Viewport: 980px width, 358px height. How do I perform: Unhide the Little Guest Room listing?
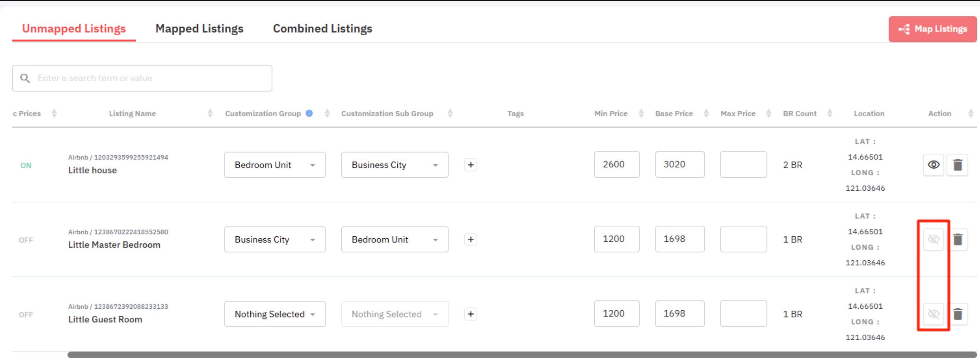click(934, 314)
